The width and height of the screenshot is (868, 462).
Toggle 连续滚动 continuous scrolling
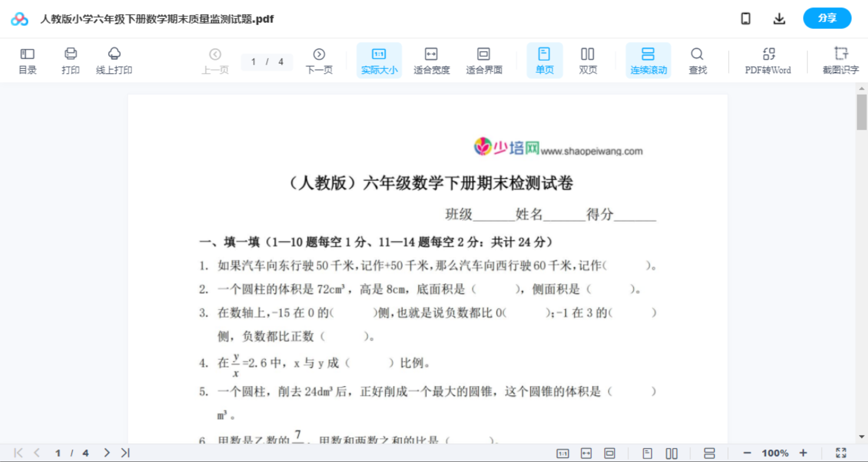pos(648,60)
